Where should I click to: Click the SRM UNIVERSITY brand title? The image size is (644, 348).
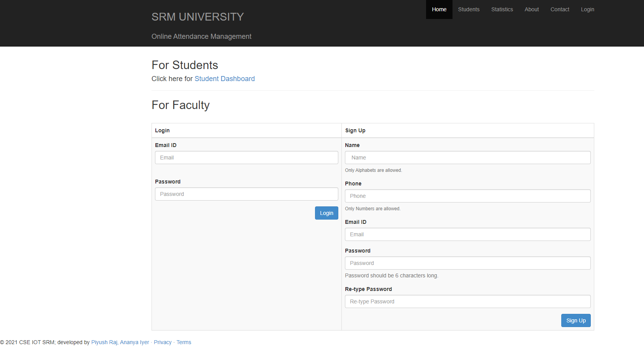(198, 17)
